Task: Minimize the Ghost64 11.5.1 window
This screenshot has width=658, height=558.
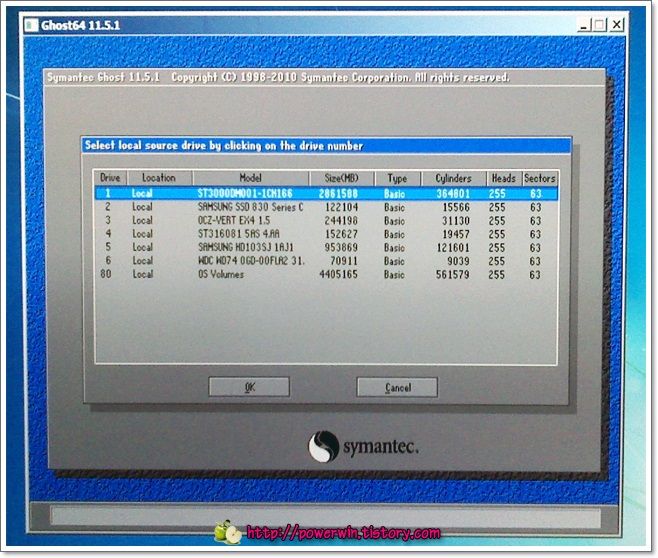Action: (x=585, y=25)
